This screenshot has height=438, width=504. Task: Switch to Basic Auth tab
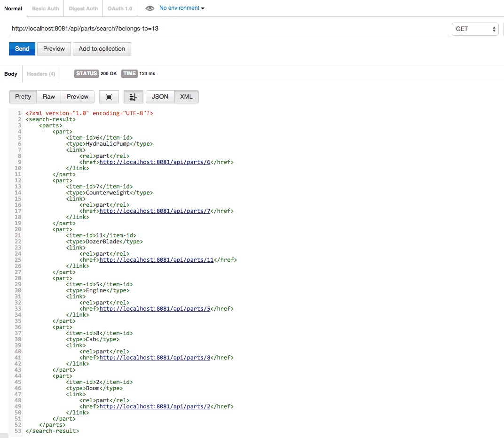[x=46, y=8]
